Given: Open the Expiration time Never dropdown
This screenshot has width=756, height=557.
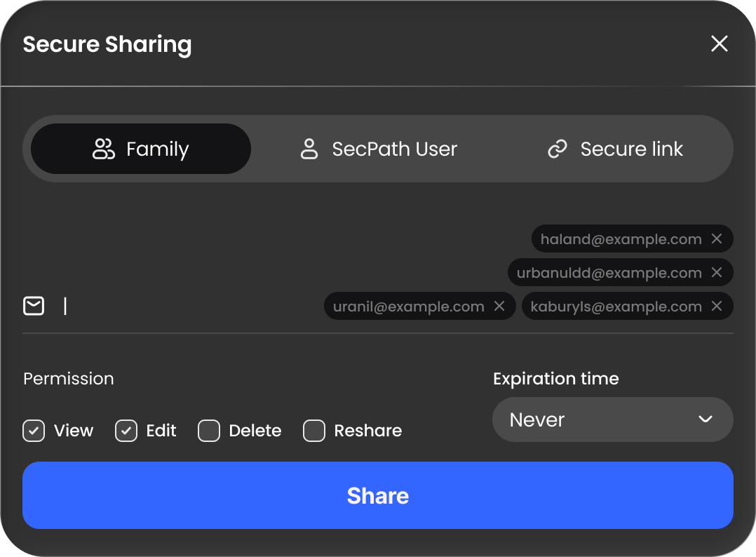Looking at the screenshot, I should tap(612, 420).
